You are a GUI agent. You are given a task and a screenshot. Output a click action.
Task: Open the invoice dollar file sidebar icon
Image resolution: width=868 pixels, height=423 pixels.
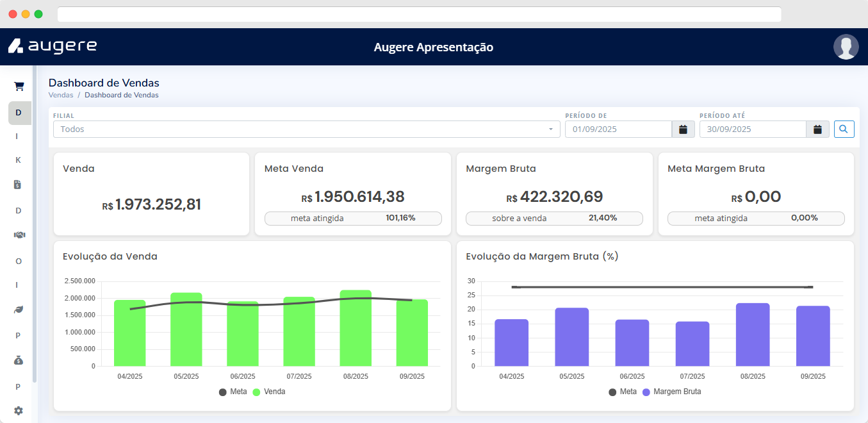pos(19,185)
